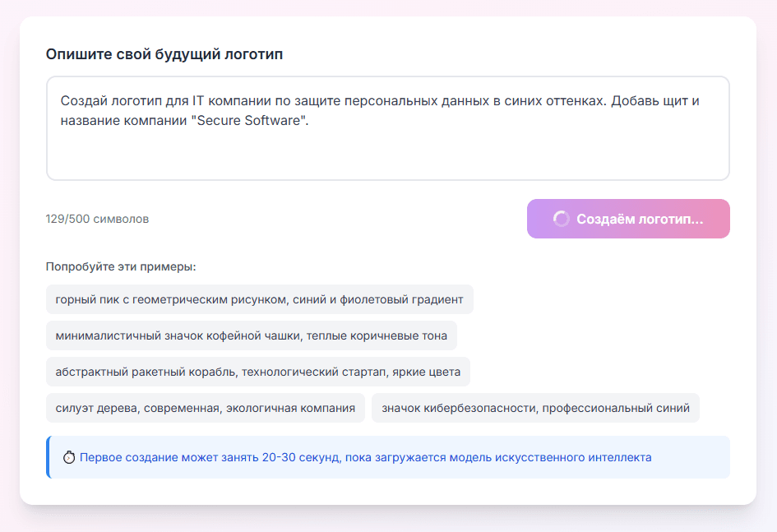Click the stopwatch icon in the blue notice banner

70,457
